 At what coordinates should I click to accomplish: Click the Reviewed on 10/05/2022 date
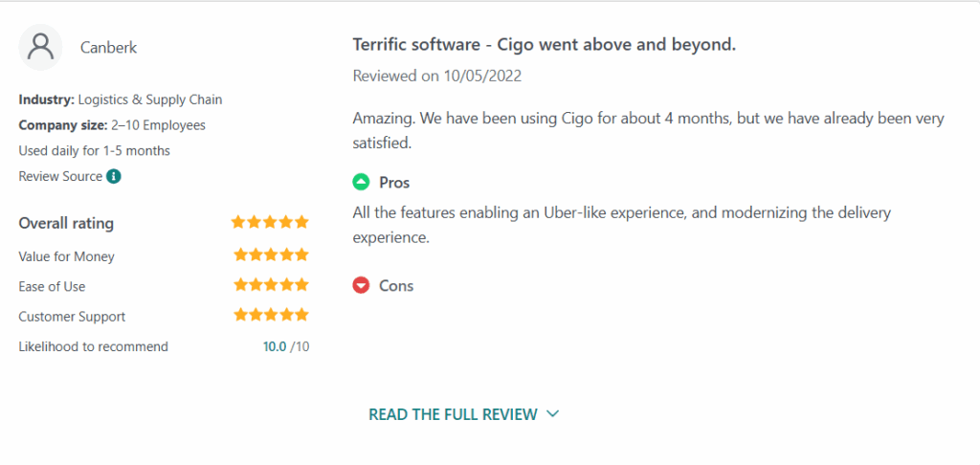(437, 77)
